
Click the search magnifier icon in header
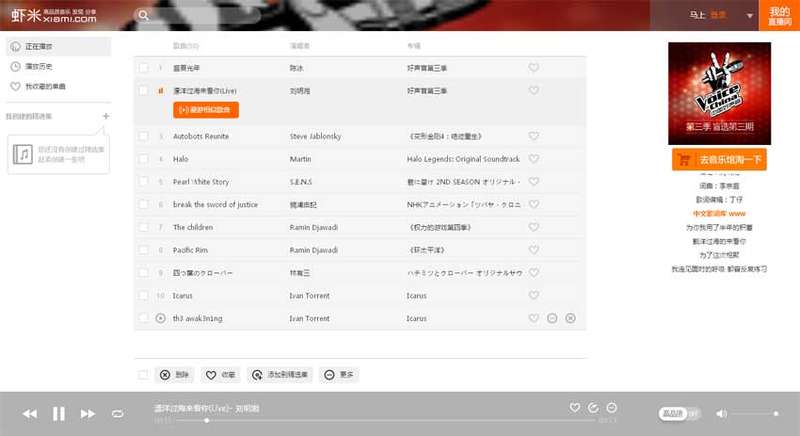click(x=145, y=16)
